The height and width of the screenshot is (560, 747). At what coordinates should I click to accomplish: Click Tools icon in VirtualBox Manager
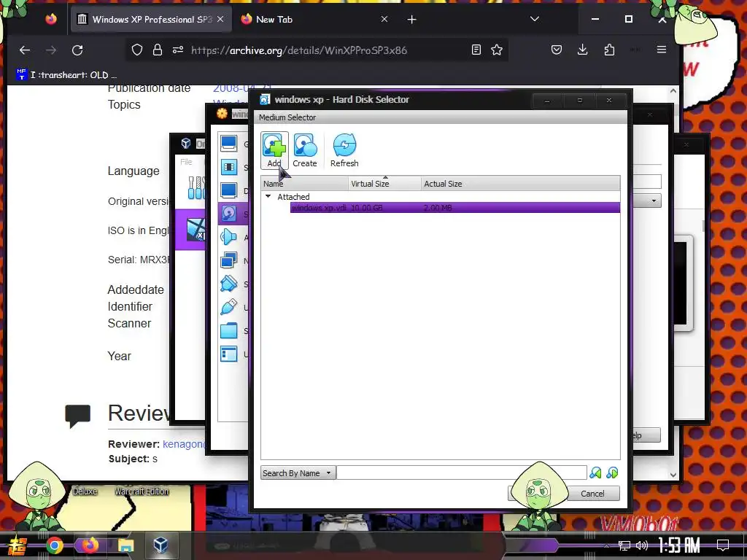(x=196, y=188)
